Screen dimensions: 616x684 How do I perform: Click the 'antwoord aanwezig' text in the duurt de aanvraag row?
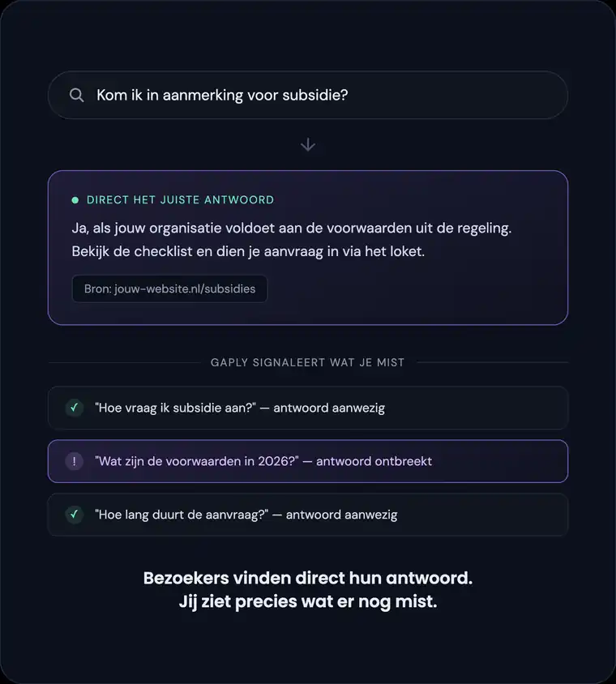341,515
